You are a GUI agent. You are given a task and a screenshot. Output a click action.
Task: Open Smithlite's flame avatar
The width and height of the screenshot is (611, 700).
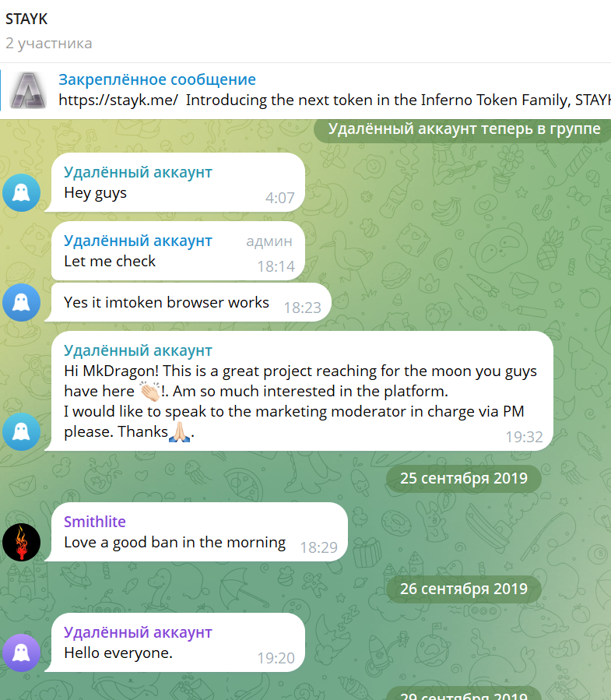tap(22, 543)
